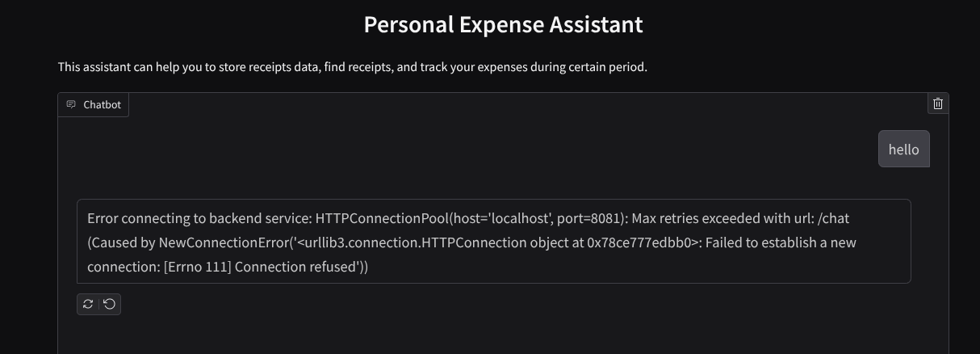Click the speech bubble icon beside Chatbot
This screenshot has height=354, width=980.
pyautogui.click(x=71, y=104)
